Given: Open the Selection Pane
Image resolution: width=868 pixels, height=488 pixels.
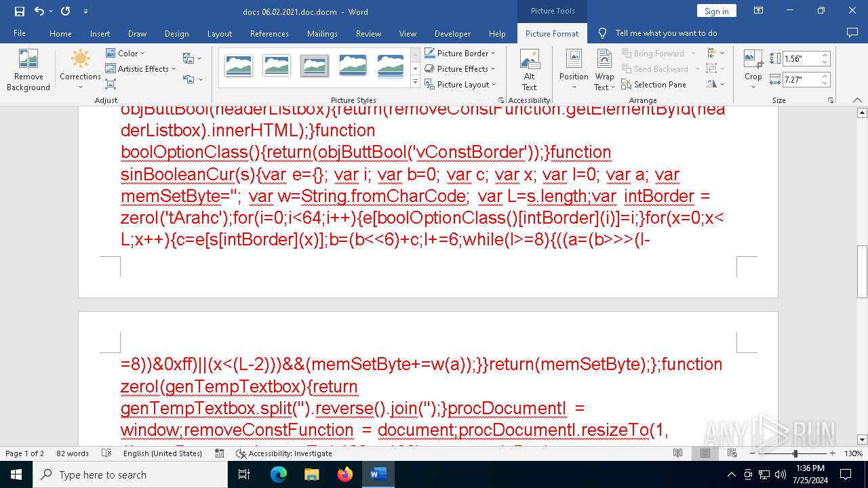Looking at the screenshot, I should [654, 84].
